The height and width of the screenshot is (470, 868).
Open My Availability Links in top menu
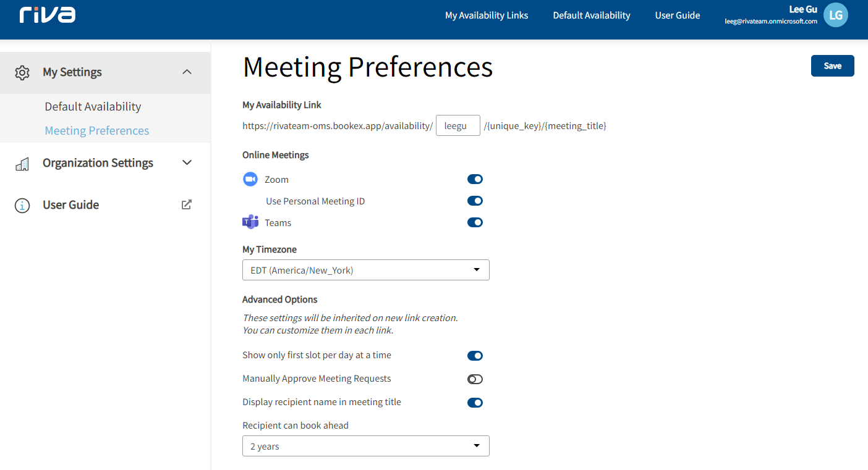click(x=487, y=15)
